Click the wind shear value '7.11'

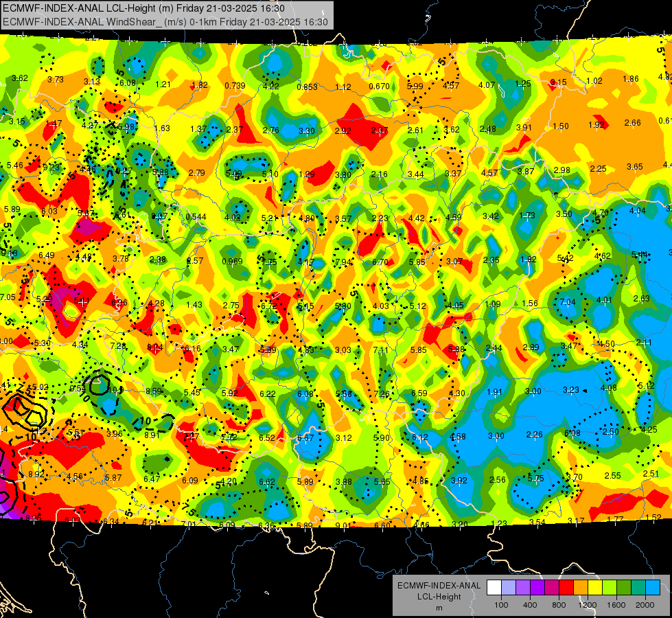click(x=380, y=350)
